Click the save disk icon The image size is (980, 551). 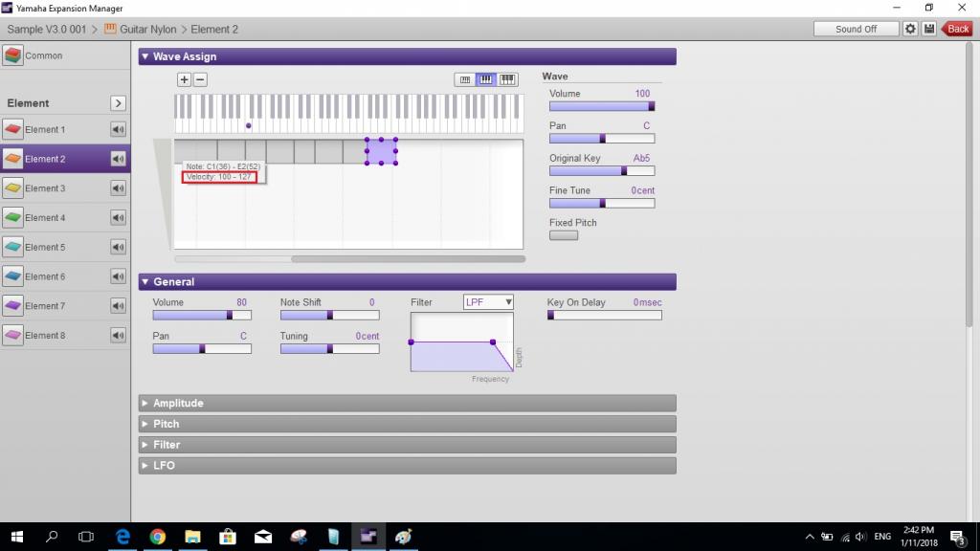929,29
